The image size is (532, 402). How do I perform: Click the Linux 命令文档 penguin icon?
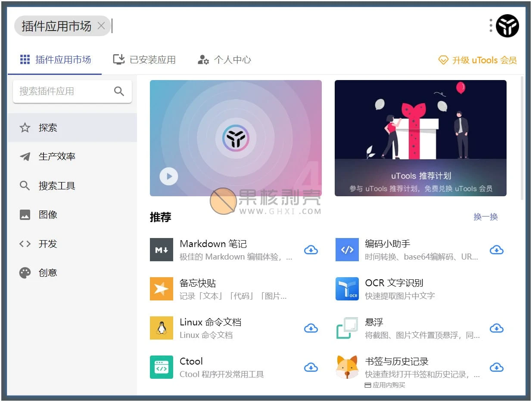point(161,328)
